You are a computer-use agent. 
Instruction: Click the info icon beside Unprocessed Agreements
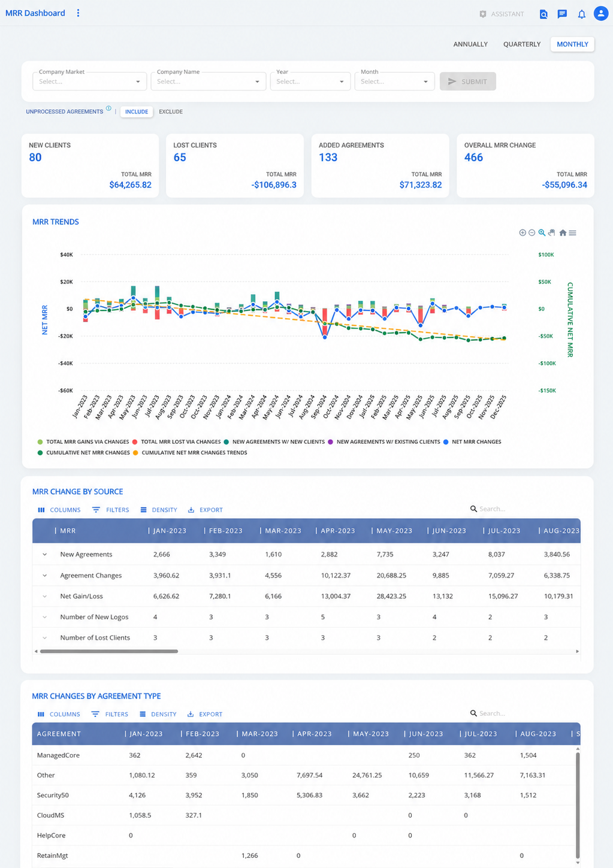(x=108, y=108)
